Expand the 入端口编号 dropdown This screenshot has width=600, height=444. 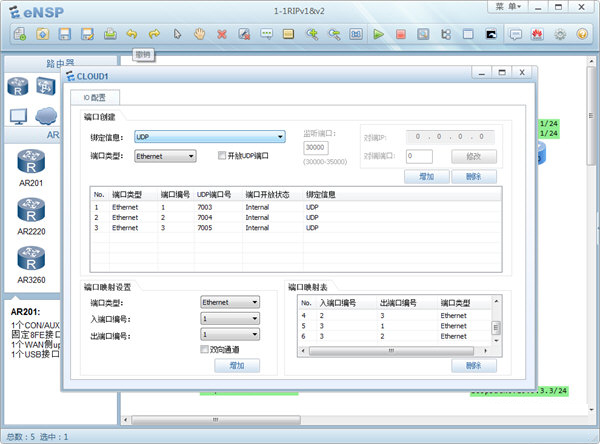(x=230, y=319)
